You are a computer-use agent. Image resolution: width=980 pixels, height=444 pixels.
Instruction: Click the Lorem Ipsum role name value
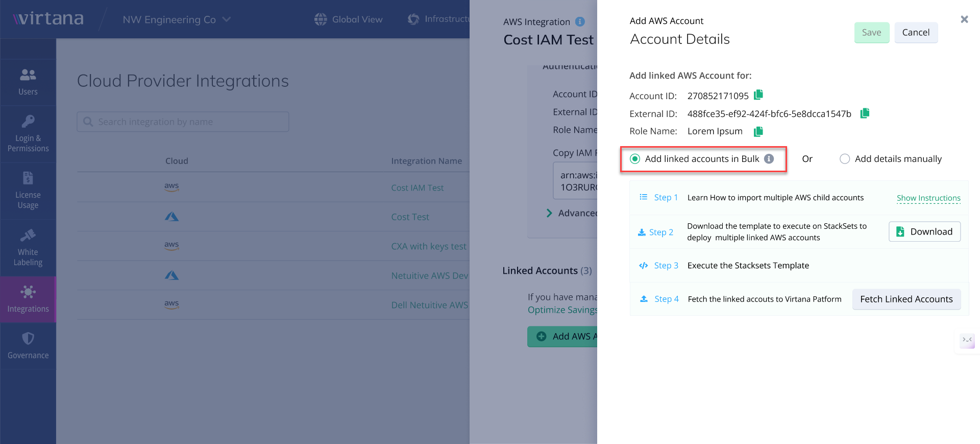tap(715, 131)
